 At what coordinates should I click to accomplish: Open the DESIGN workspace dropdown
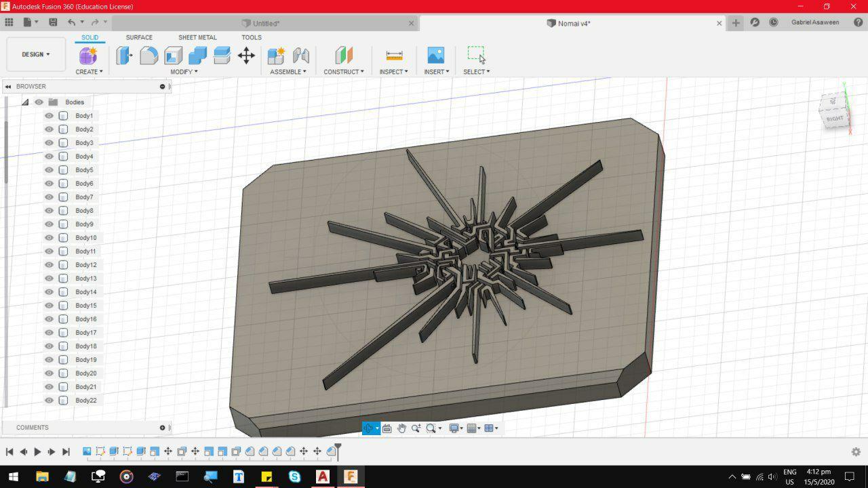point(36,54)
